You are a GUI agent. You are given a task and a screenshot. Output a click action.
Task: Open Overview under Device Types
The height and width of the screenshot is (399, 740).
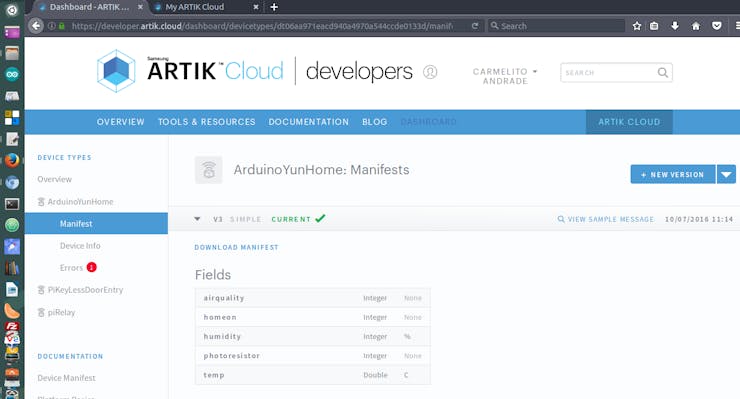55,179
